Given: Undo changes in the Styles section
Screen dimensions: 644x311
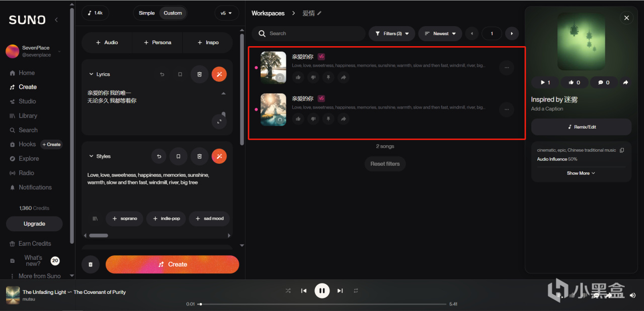Looking at the screenshot, I should pos(159,156).
